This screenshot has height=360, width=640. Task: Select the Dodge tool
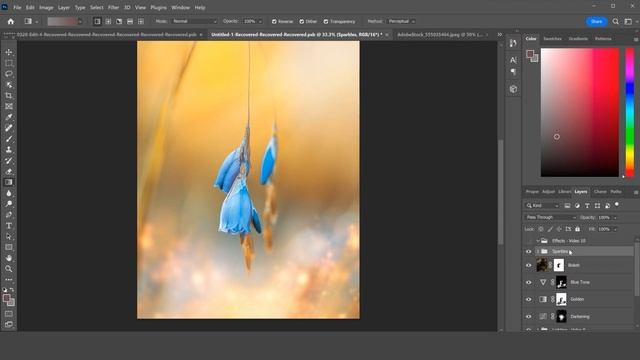coord(9,204)
